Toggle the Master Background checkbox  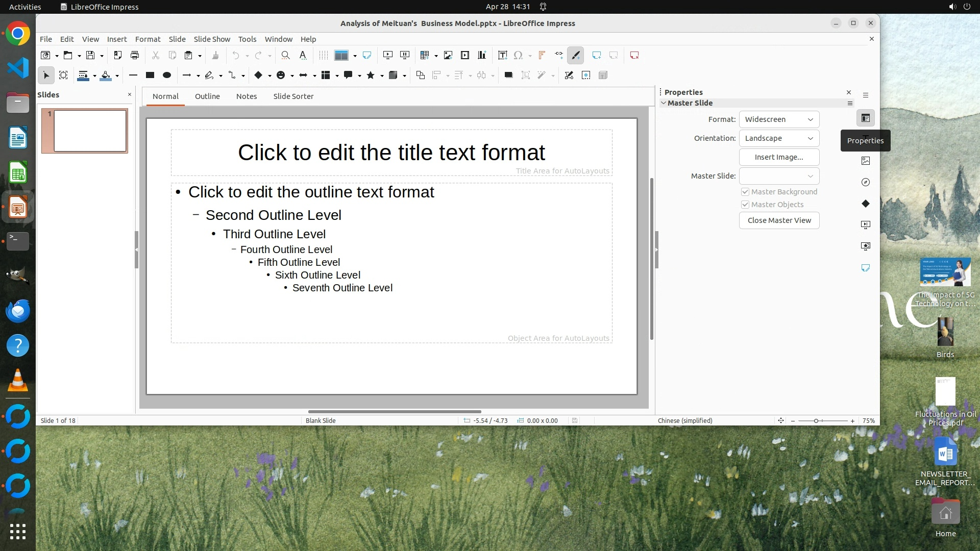pos(745,192)
